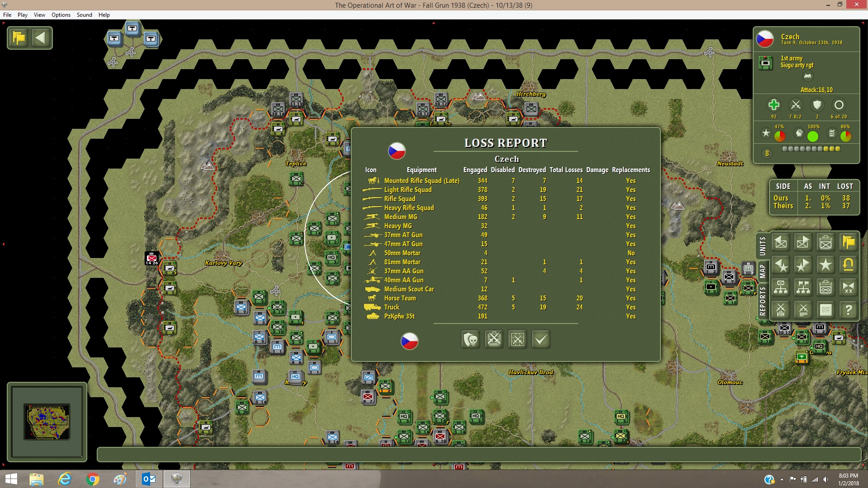
Task: Open the combat report crossed swords list icon
Action: click(803, 310)
